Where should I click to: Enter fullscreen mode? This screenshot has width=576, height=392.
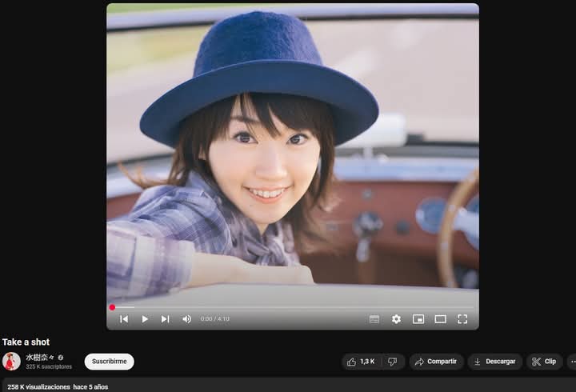[462, 319]
